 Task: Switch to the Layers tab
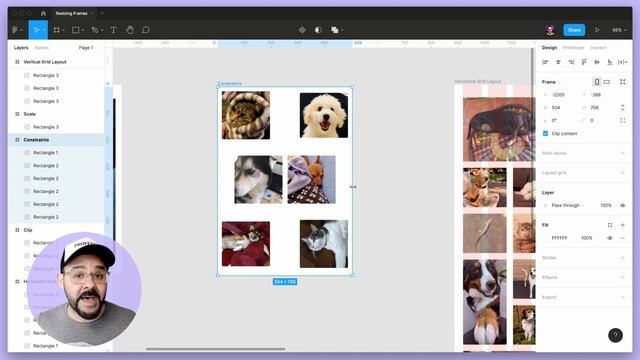(x=21, y=48)
